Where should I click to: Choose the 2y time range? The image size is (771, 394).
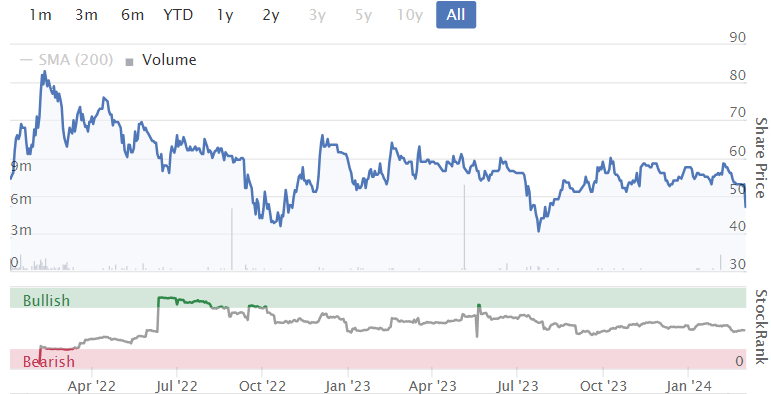pos(270,15)
